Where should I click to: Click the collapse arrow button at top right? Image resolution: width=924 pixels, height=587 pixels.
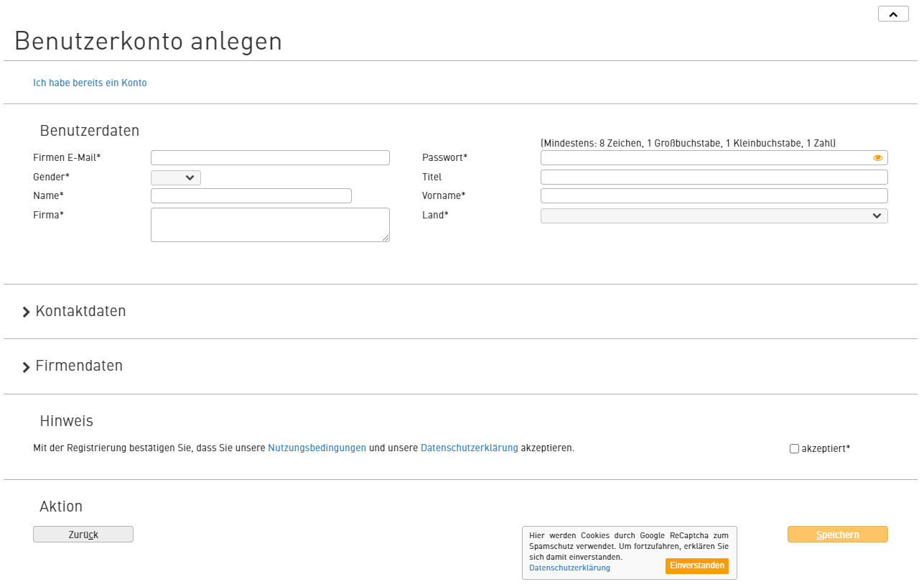click(x=893, y=14)
